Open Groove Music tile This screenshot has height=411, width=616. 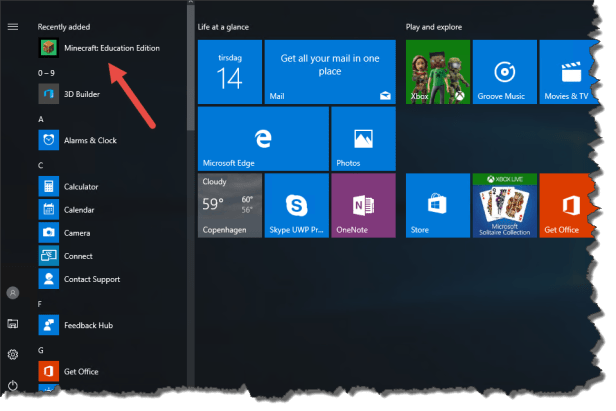(503, 72)
